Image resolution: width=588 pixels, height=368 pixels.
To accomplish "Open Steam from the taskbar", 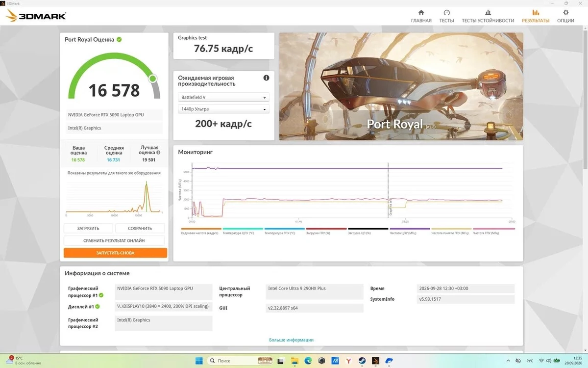I will tap(362, 361).
